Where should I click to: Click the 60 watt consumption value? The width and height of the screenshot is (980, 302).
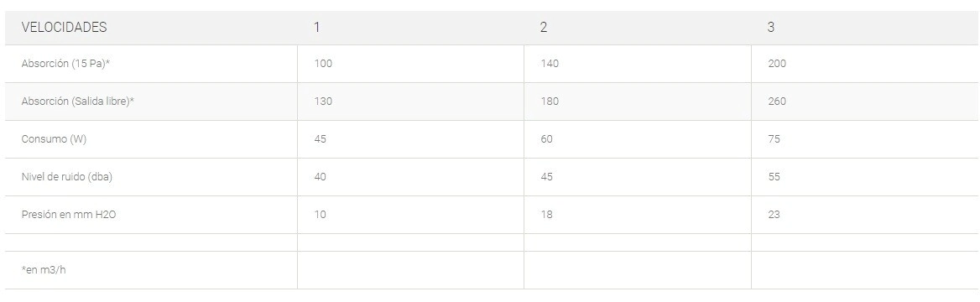[546, 138]
